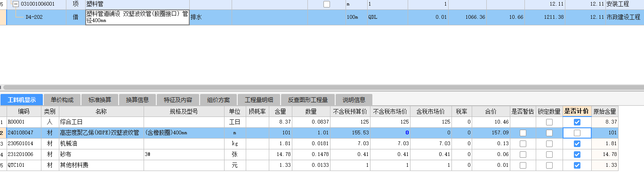Image resolution: width=644 pixels, height=179 pixels.
Task: Toggle 是否计价 for 综合工日 row
Action: (577, 122)
